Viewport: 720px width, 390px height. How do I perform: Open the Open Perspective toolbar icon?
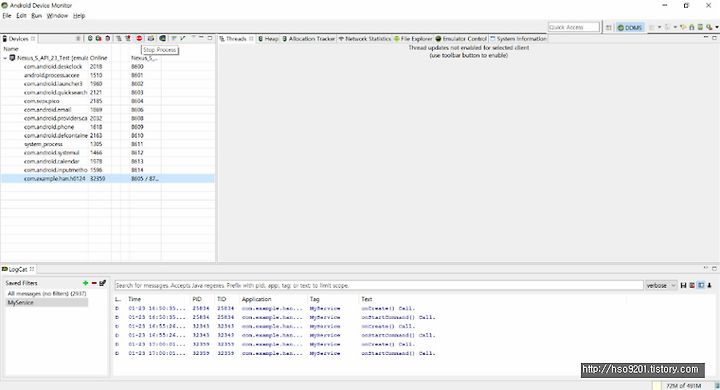coord(608,28)
